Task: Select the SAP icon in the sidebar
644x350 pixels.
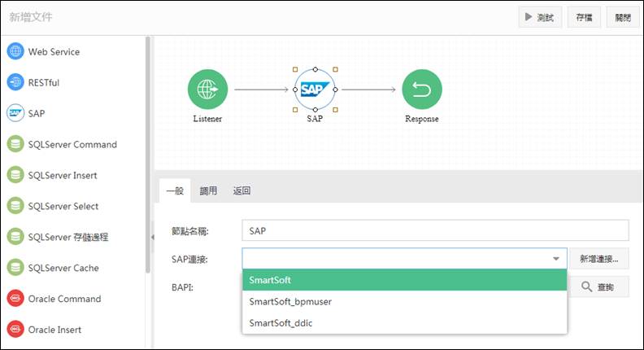Action: click(15, 113)
